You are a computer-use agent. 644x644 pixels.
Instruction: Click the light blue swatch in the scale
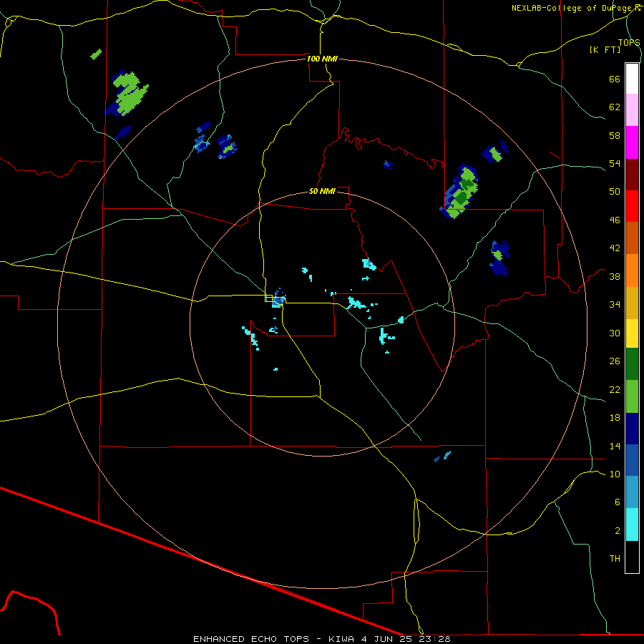click(632, 492)
